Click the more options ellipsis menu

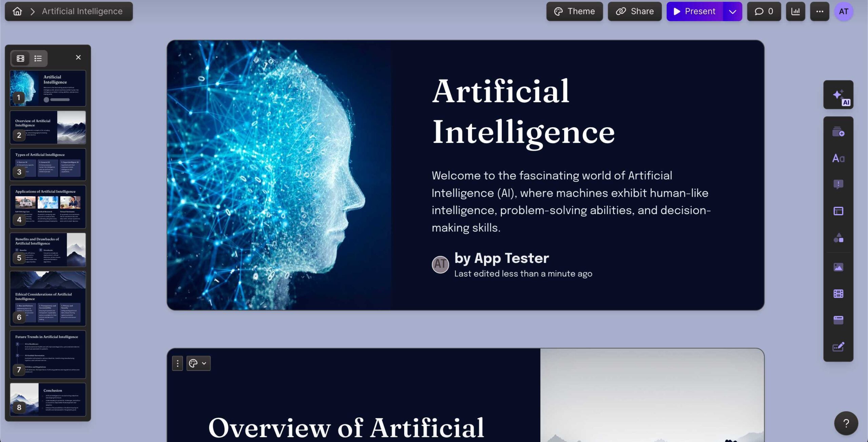820,11
